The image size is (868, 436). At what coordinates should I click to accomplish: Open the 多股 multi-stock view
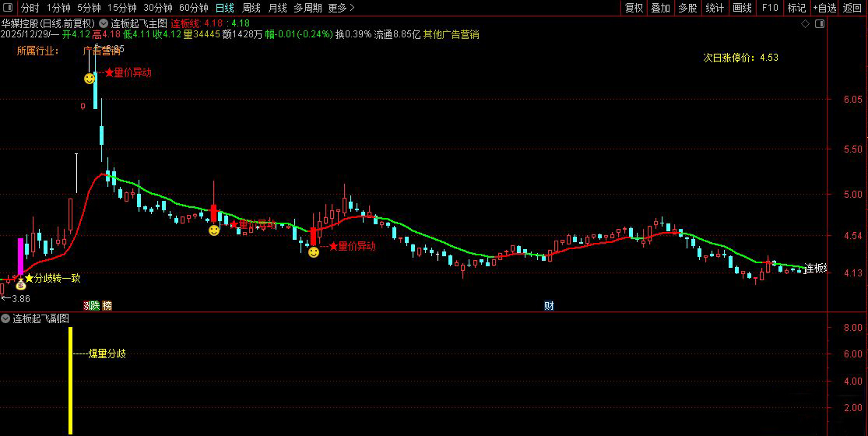point(687,8)
